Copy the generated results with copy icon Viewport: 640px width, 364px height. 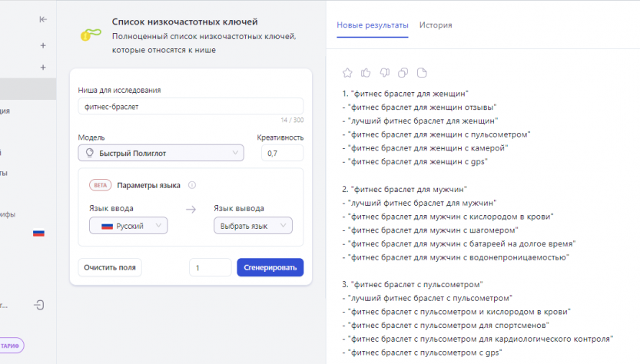point(403,73)
